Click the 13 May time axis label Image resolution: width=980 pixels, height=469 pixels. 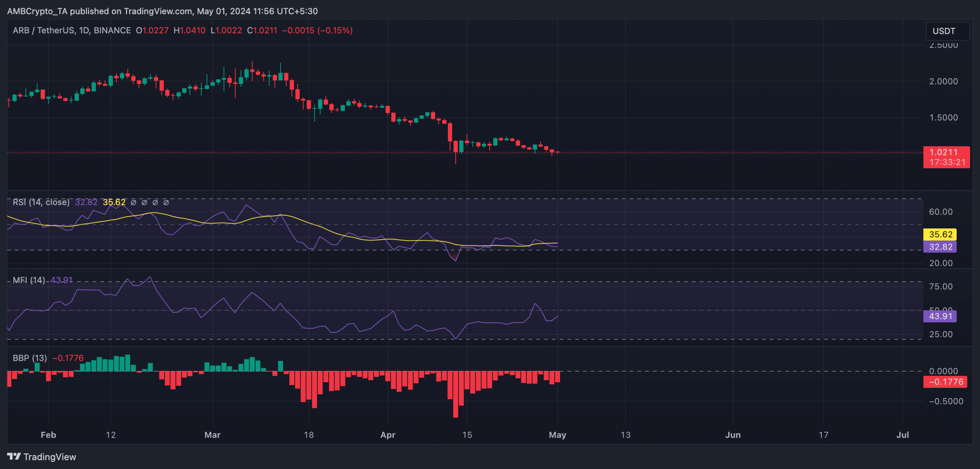click(x=626, y=435)
